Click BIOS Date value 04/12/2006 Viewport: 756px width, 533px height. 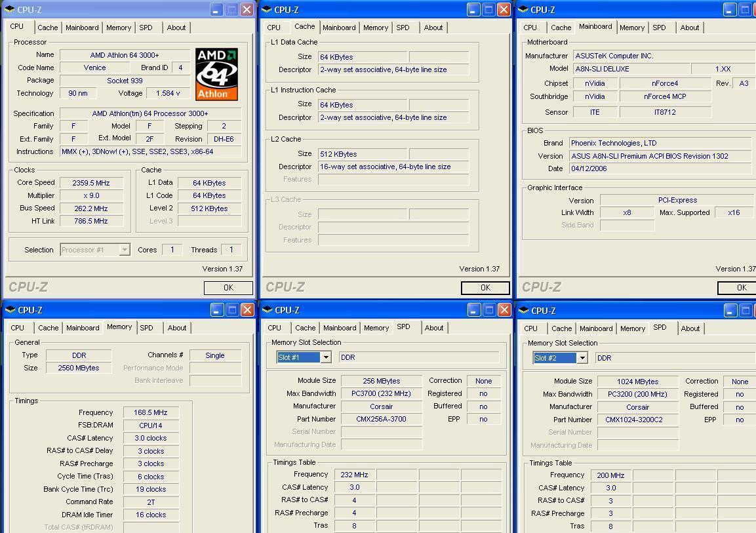[660, 168]
